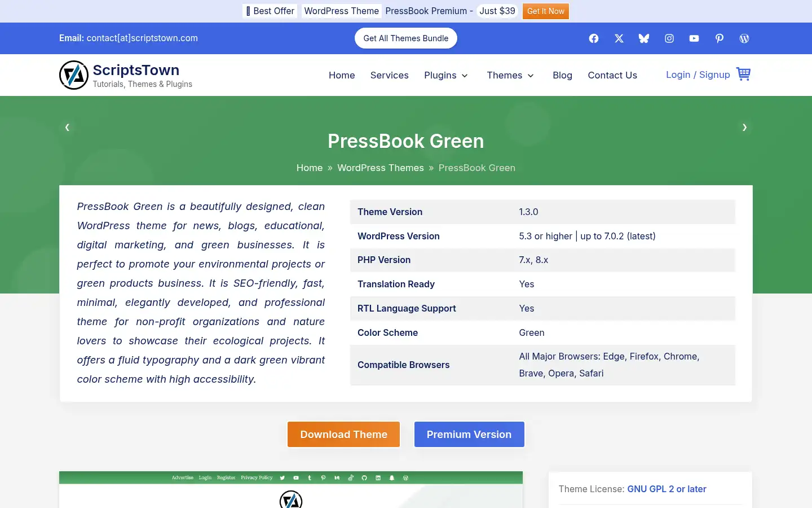Click WordPress Themes breadcrumb link
The height and width of the screenshot is (508, 812).
(x=381, y=168)
